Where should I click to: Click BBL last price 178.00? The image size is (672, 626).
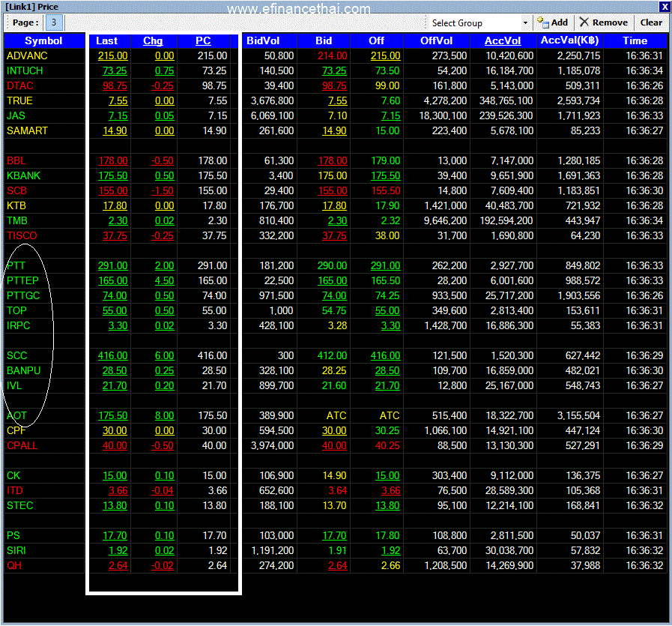click(113, 160)
